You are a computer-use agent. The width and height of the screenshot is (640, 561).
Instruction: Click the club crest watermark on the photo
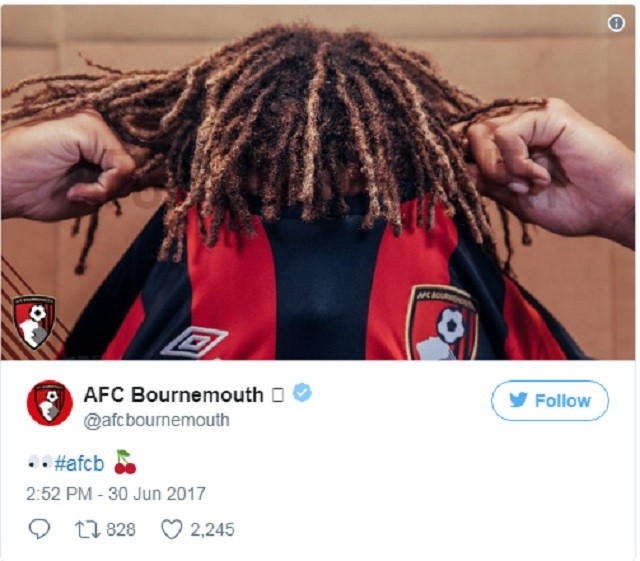tap(34, 322)
